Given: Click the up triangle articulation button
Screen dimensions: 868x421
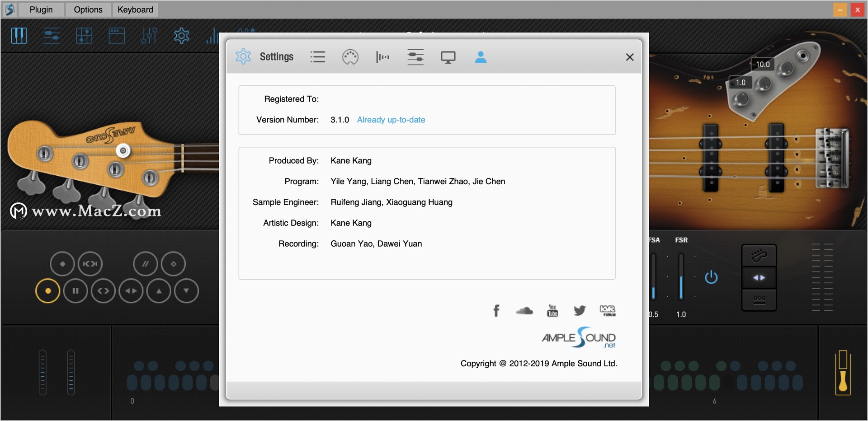Looking at the screenshot, I should click(159, 291).
